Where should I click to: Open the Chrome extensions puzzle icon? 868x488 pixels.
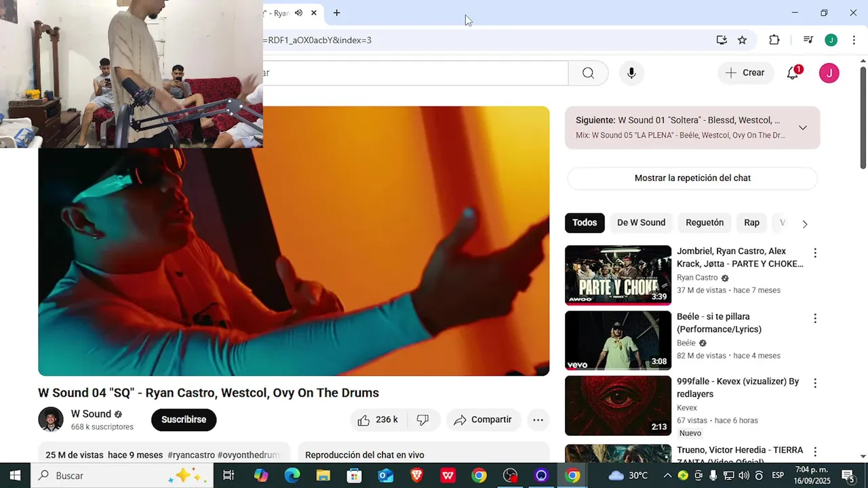[x=774, y=40]
